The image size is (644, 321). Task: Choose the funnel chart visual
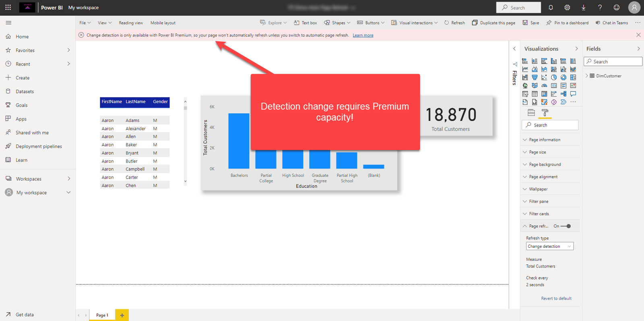tap(535, 77)
